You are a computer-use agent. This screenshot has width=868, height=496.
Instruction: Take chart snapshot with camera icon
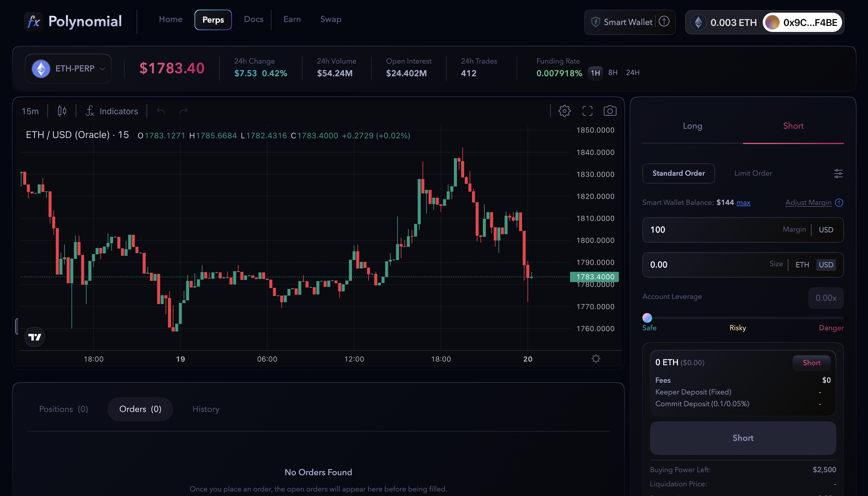pyautogui.click(x=610, y=111)
